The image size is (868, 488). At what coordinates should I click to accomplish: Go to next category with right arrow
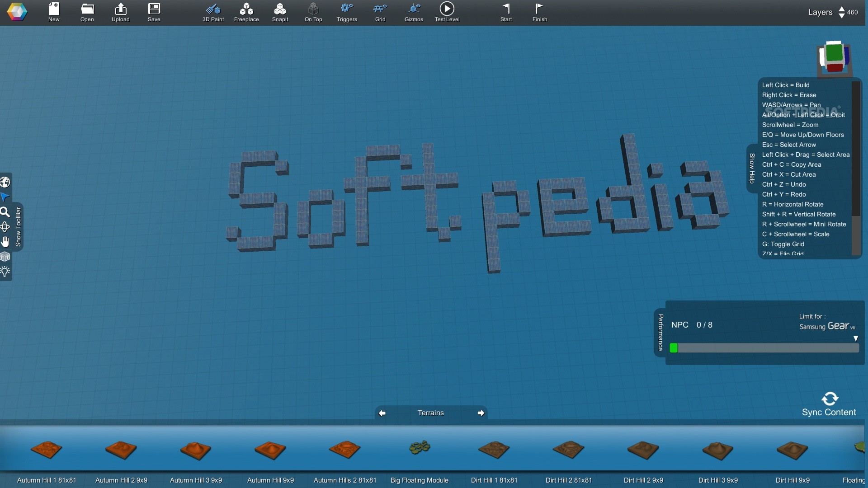tap(481, 413)
